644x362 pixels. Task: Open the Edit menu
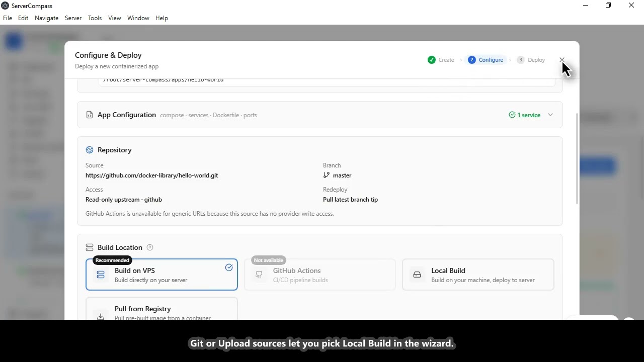23,18
